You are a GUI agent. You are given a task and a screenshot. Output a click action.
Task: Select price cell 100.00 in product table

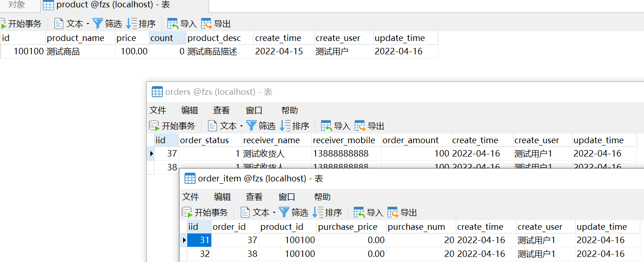(132, 52)
